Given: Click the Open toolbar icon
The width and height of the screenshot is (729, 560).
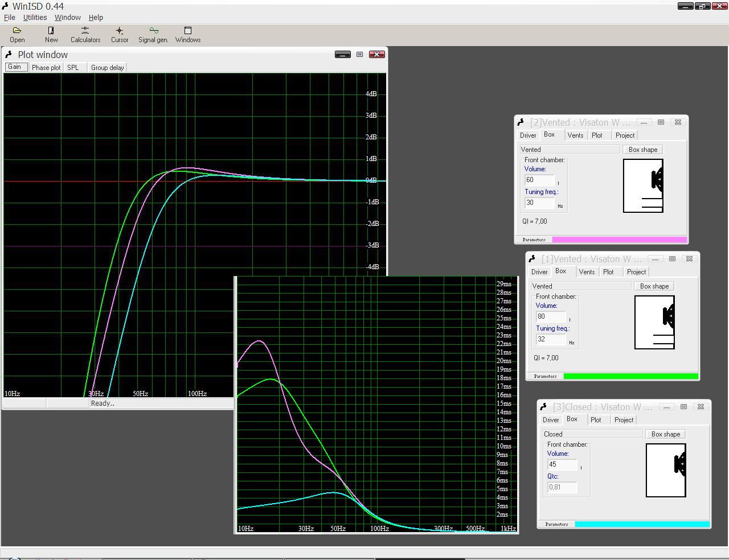Looking at the screenshot, I should tap(17, 34).
